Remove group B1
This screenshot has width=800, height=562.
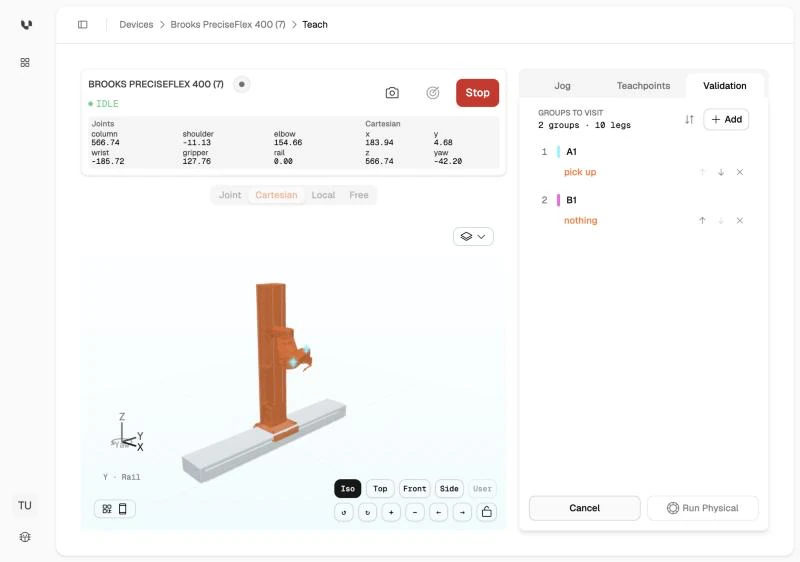pos(740,221)
